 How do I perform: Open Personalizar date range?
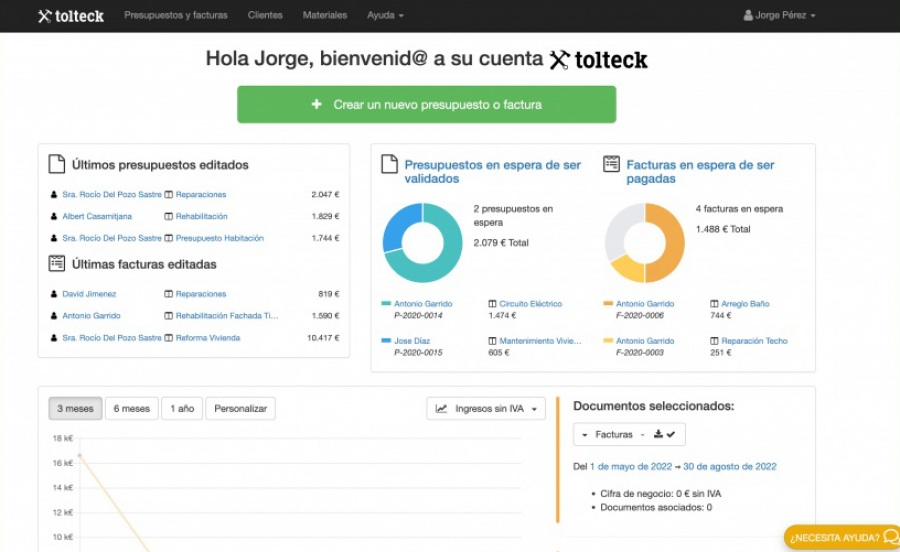click(240, 409)
